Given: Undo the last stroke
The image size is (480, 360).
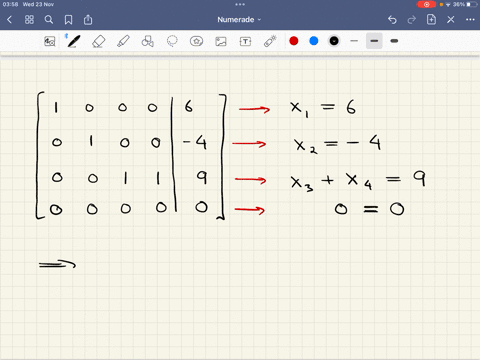Looking at the screenshot, I should click(392, 20).
